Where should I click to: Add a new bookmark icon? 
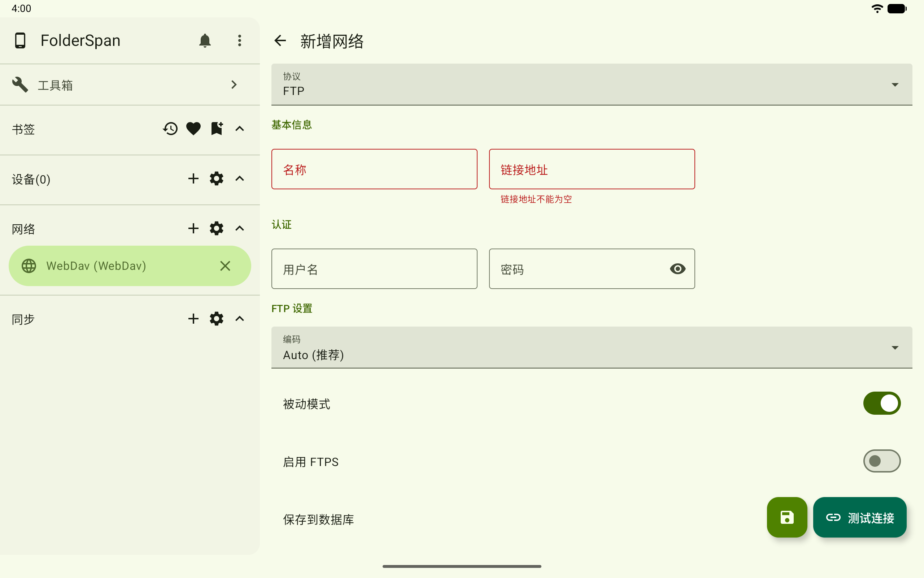pyautogui.click(x=217, y=129)
